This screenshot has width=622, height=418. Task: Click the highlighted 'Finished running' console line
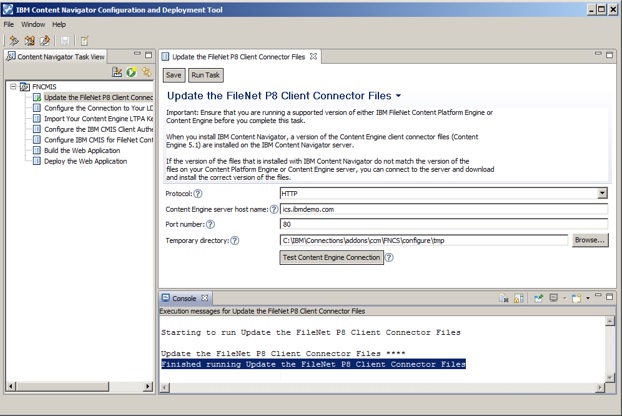[313, 364]
